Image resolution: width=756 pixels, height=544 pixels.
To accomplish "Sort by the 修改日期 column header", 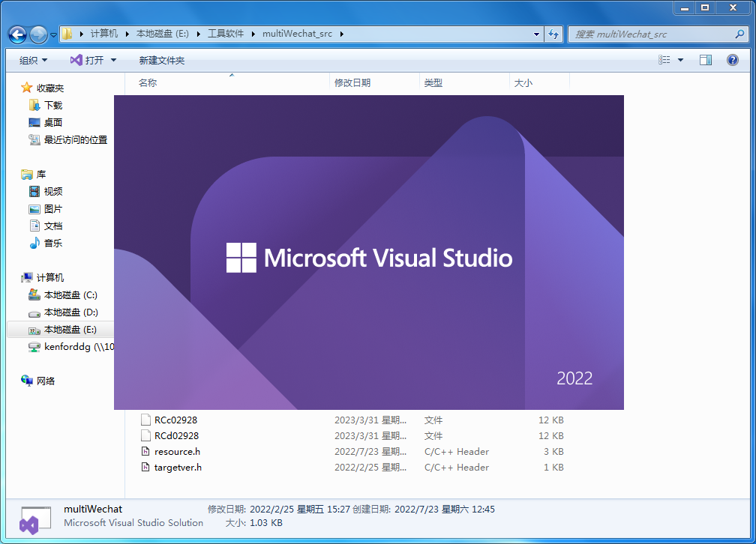I will coord(375,82).
